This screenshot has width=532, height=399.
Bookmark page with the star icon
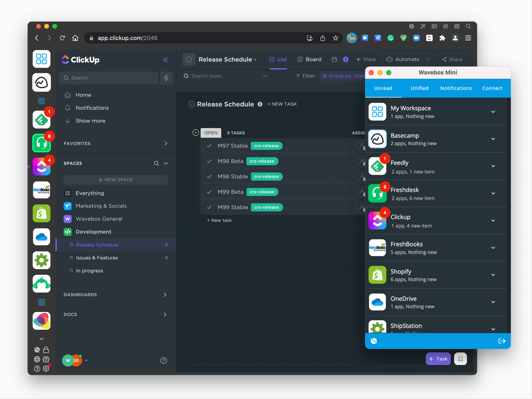coord(336,38)
